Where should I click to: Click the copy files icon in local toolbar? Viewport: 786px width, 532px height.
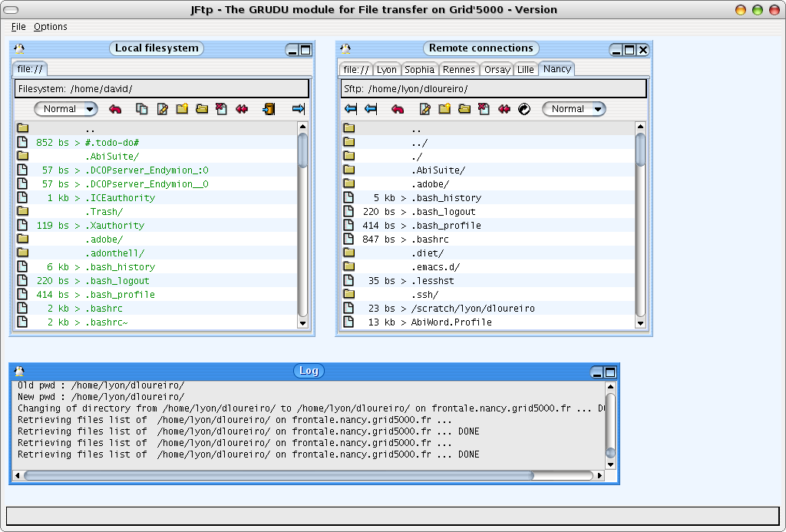point(142,109)
